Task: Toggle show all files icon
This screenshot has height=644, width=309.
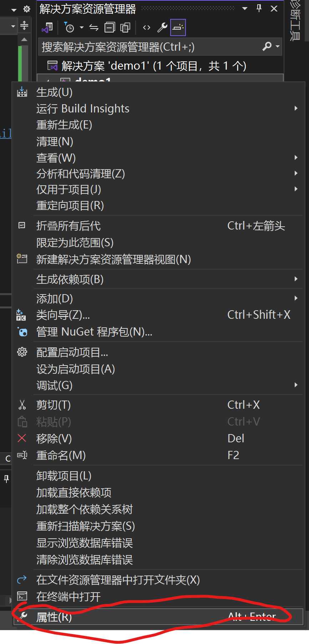Action: 125,27
